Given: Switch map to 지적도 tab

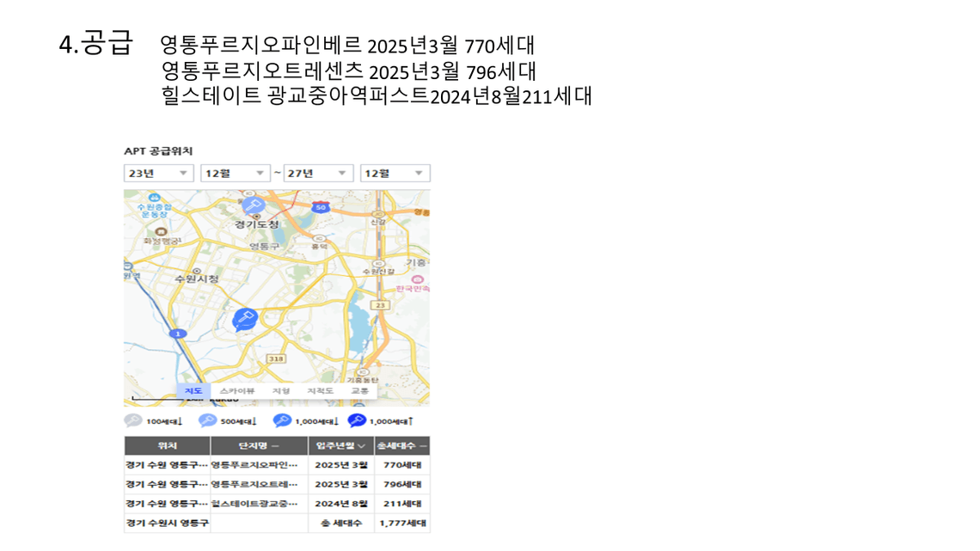Looking at the screenshot, I should tap(320, 390).
